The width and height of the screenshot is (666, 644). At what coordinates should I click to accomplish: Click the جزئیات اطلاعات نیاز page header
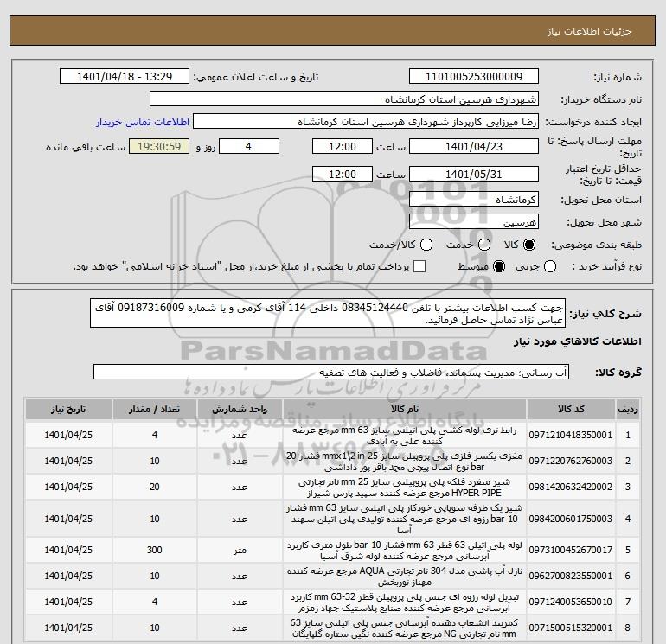click(x=590, y=31)
